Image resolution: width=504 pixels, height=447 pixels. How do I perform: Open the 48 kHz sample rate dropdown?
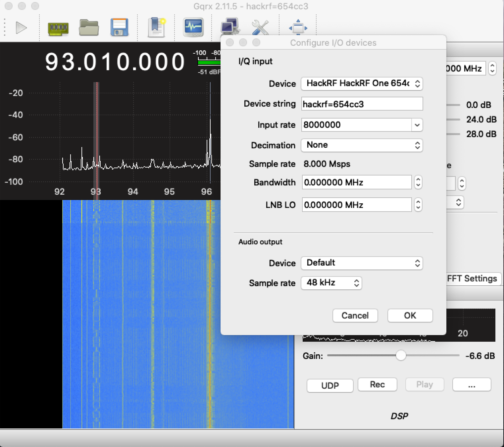tap(331, 283)
